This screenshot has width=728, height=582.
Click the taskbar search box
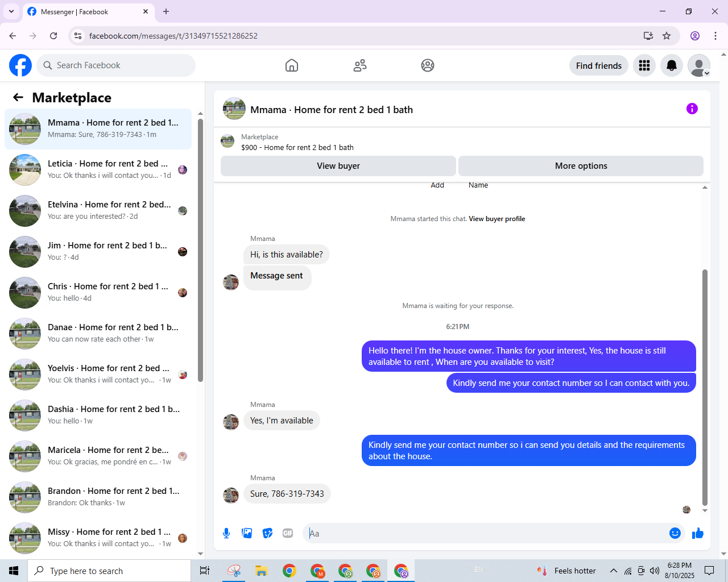tap(109, 571)
